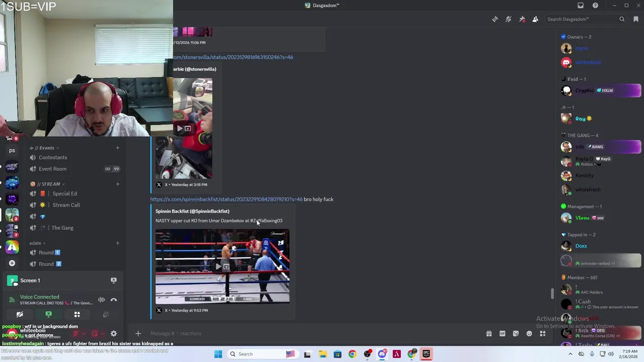
Task: Unmute the microphone
Action: [x=75, y=333]
